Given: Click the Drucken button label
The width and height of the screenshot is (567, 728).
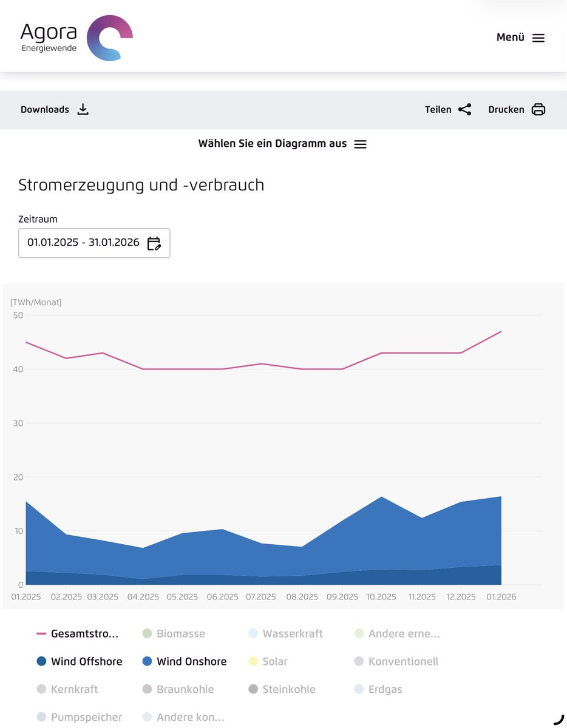Looking at the screenshot, I should 506,110.
